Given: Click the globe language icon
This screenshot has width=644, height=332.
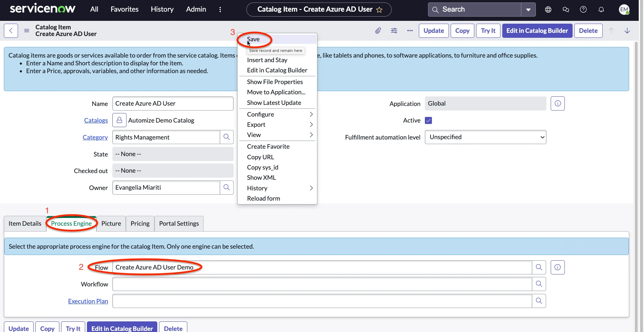Looking at the screenshot, I should point(548,10).
